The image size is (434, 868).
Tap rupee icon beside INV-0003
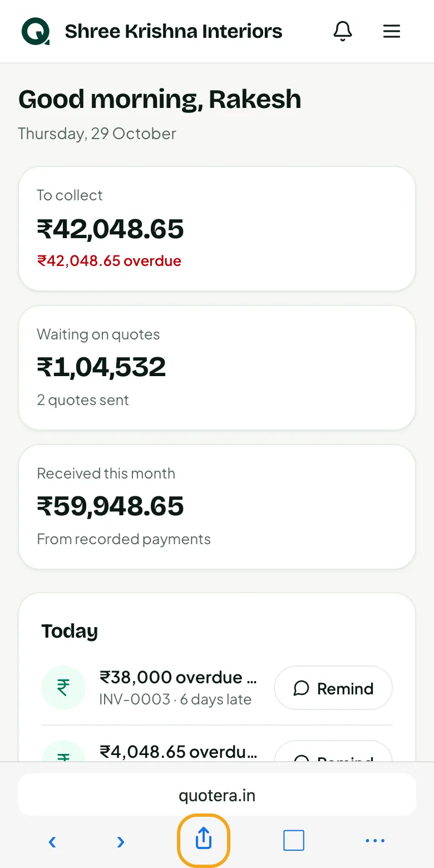63,688
